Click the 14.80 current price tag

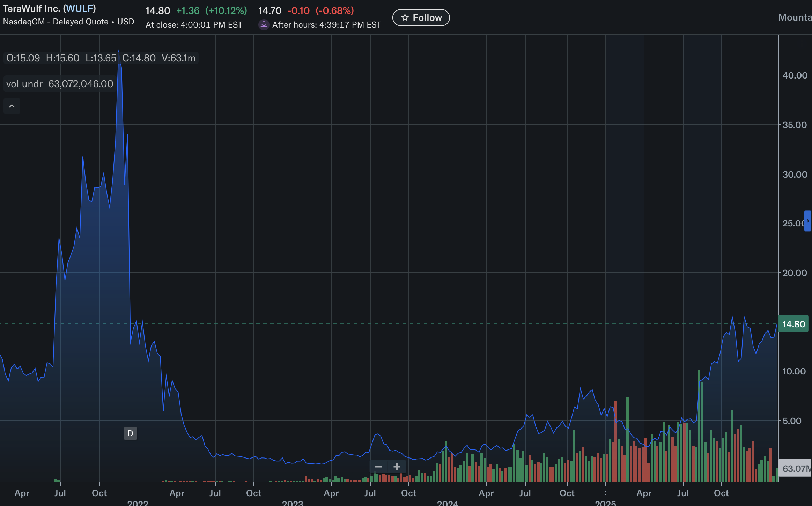[793, 324]
